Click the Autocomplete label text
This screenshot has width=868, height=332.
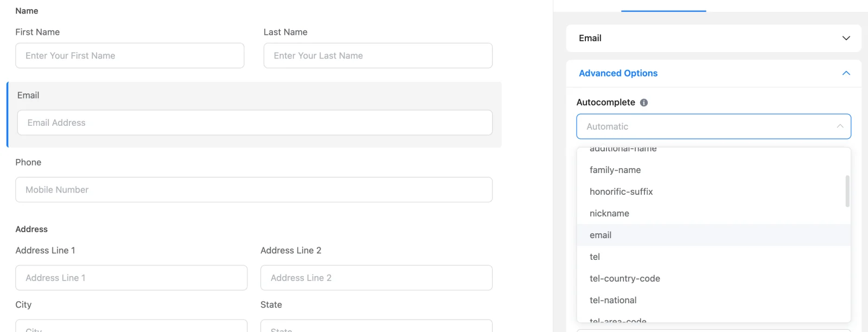[605, 103]
